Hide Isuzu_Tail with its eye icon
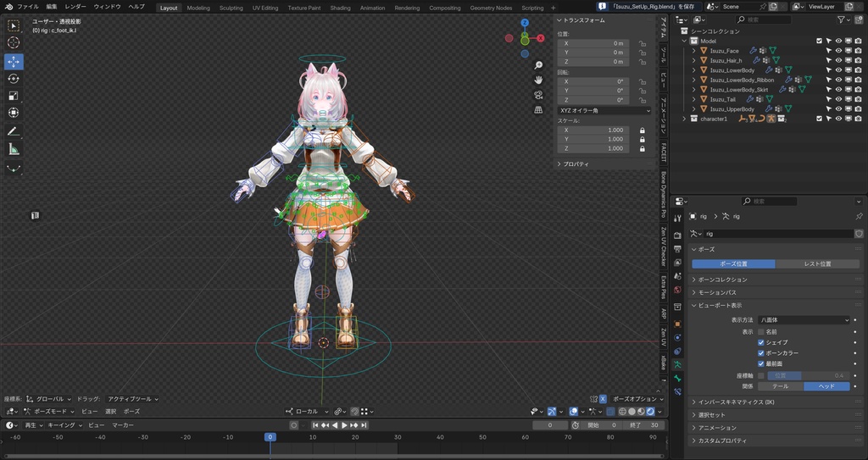Screen dimensions: 868x460 click(x=838, y=99)
